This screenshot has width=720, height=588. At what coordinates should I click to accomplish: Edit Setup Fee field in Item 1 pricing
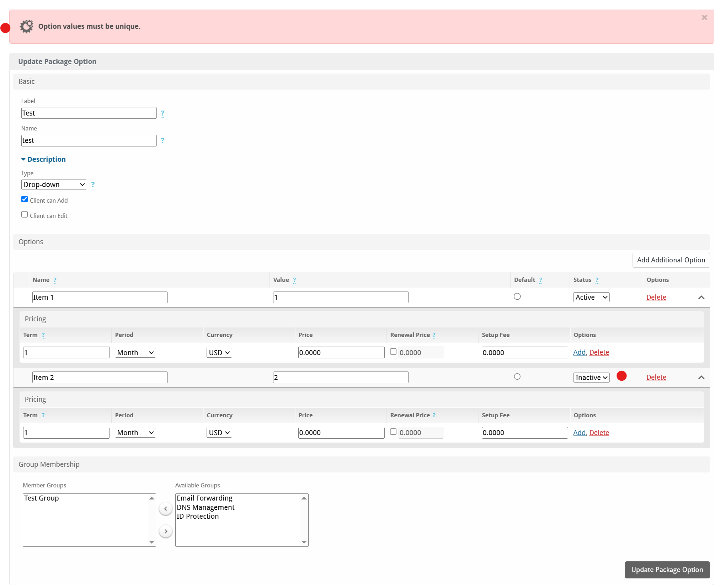coord(525,353)
